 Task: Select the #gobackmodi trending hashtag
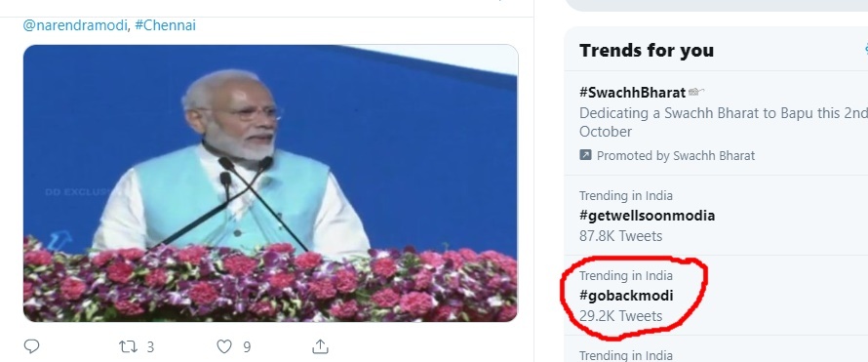point(626,296)
